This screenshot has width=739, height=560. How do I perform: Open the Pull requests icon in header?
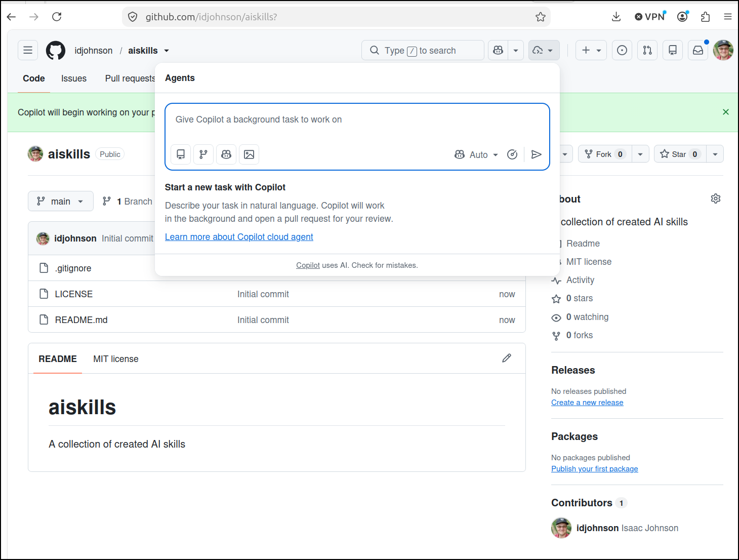pyautogui.click(x=647, y=50)
